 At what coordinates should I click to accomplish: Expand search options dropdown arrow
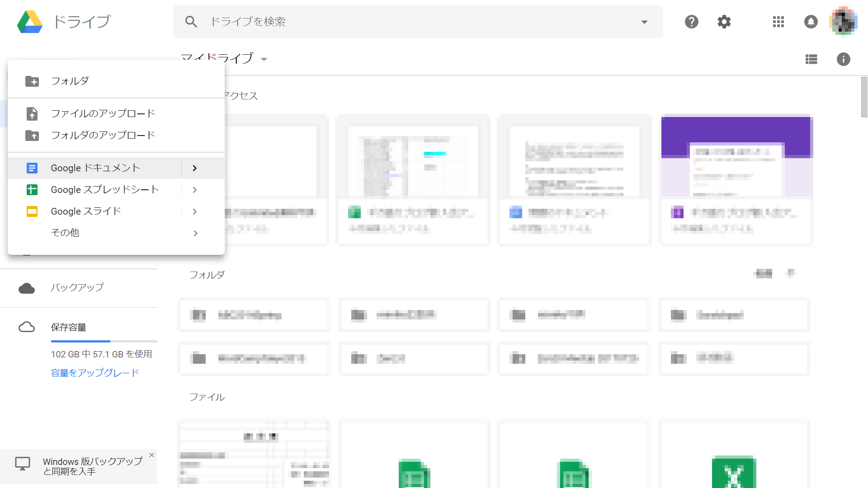(x=645, y=22)
